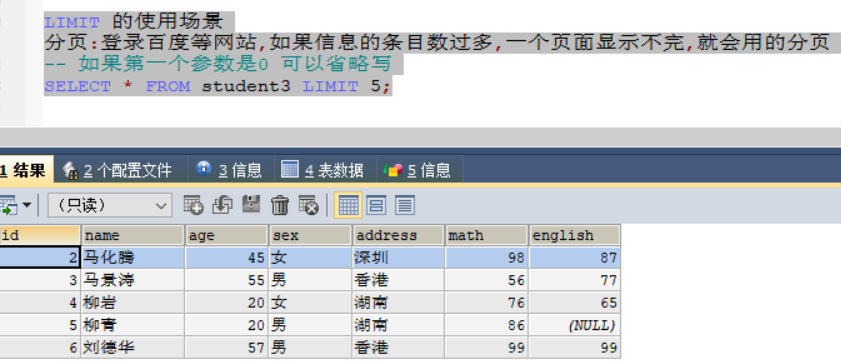Switch to form view mode
This screenshot has width=841, height=362.
pyautogui.click(x=376, y=205)
